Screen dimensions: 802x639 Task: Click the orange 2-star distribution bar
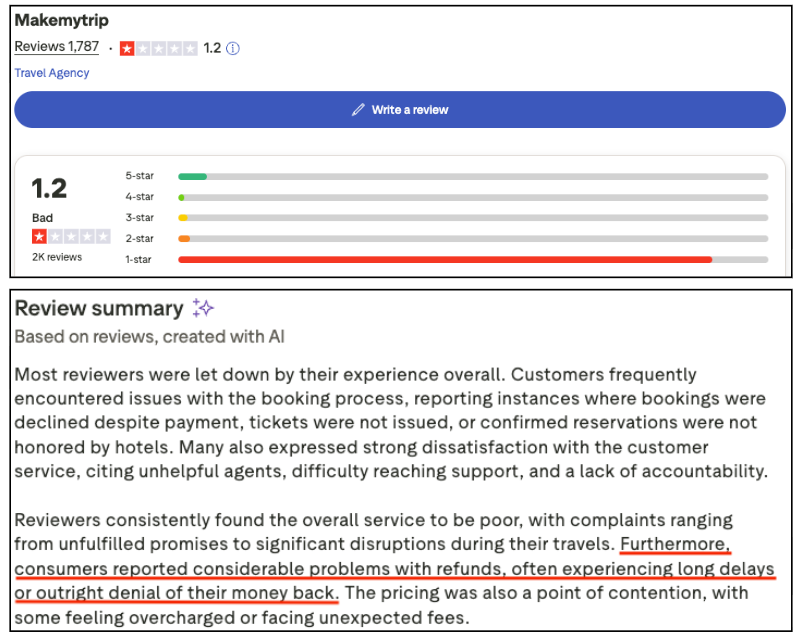[184, 239]
